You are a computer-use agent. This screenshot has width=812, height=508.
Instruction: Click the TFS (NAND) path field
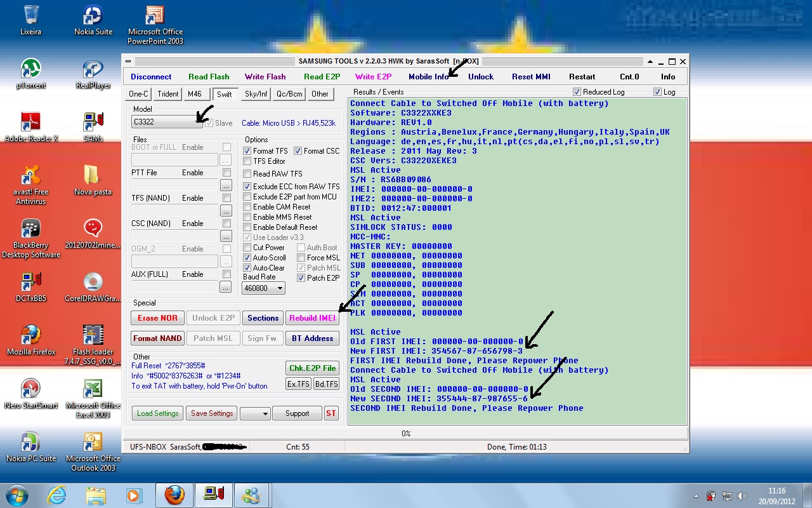pos(174,211)
